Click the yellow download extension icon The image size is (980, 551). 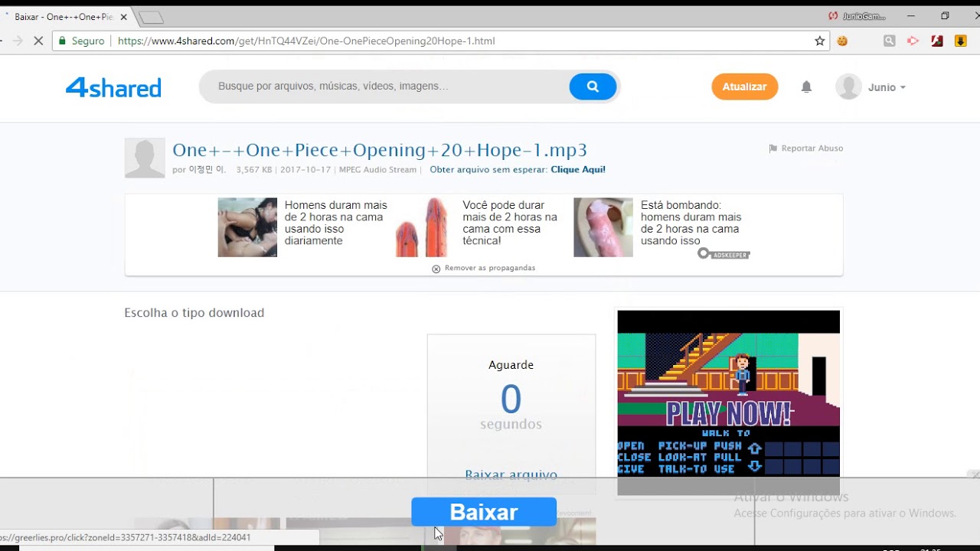(x=960, y=41)
